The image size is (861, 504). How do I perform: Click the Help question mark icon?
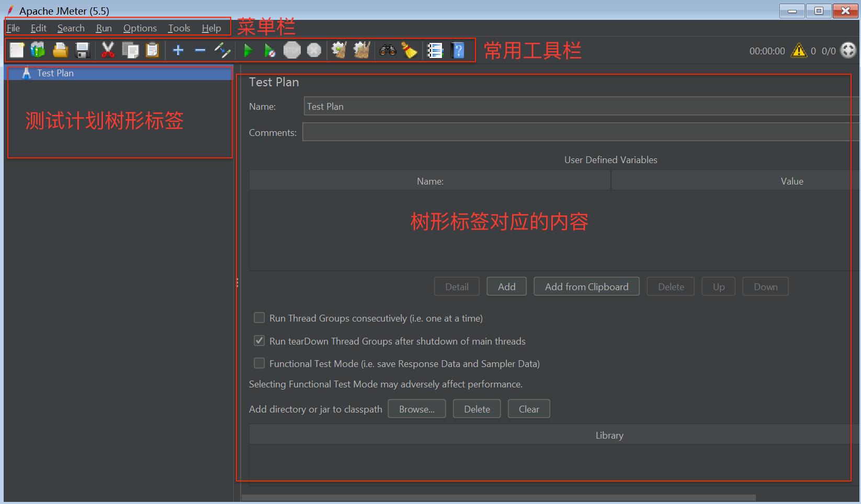point(458,50)
